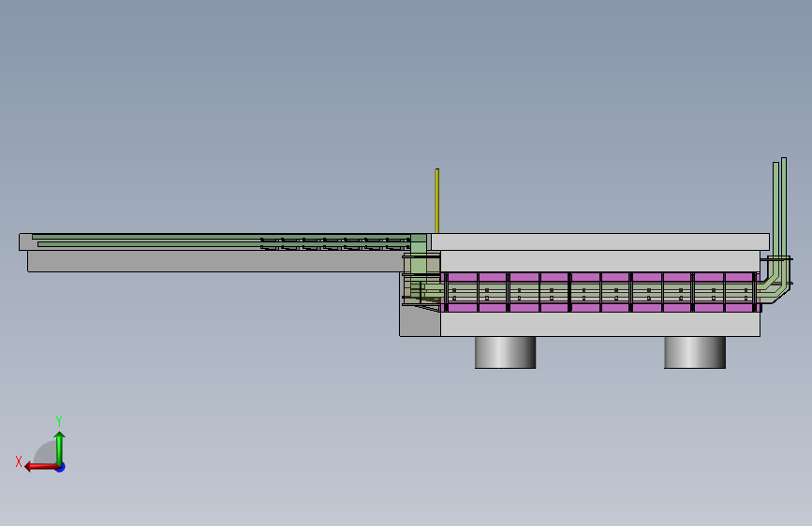Select the bottom gray base slab above cylinders
The height and width of the screenshot is (526, 812).
[600, 325]
